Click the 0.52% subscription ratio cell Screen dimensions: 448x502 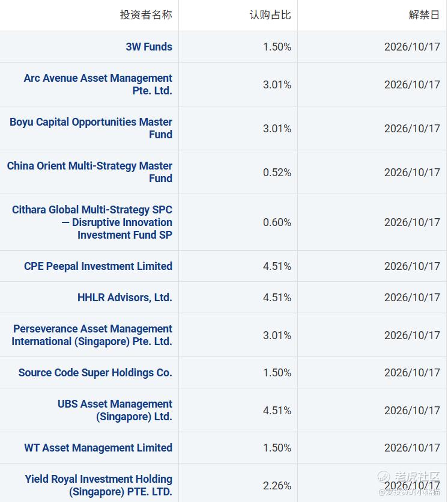[x=277, y=173]
